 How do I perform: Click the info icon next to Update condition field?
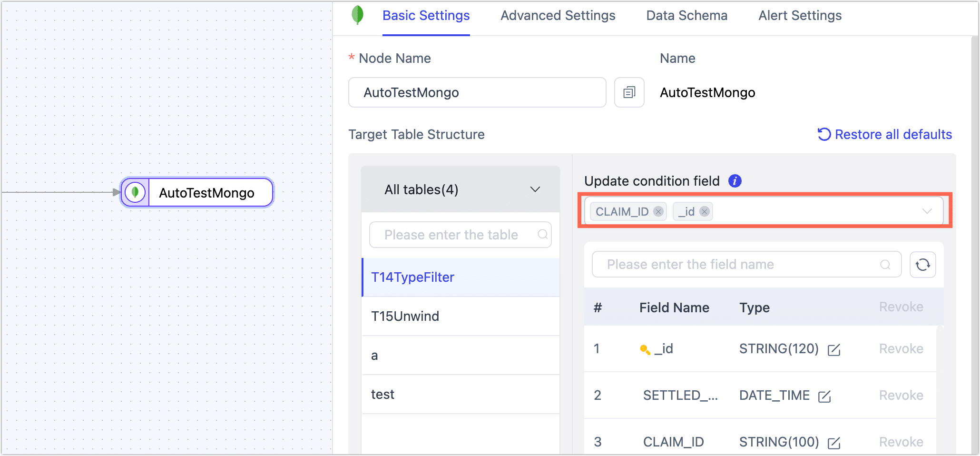tap(735, 181)
